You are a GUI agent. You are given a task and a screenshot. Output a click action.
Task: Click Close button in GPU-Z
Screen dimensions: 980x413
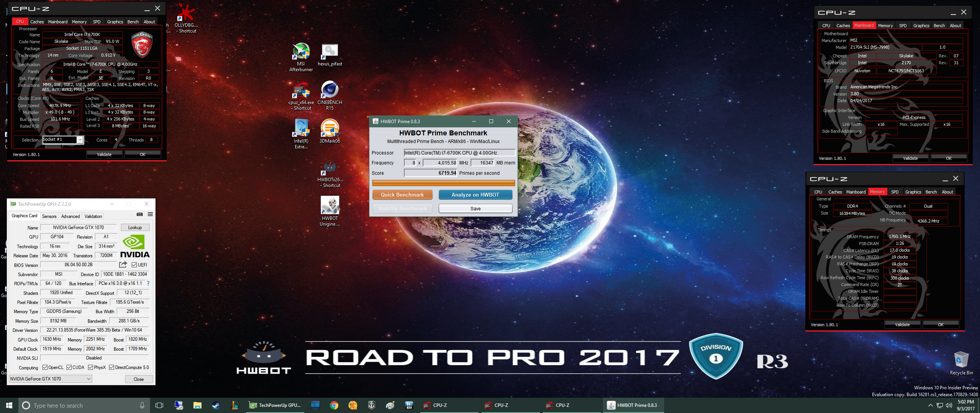(x=139, y=379)
